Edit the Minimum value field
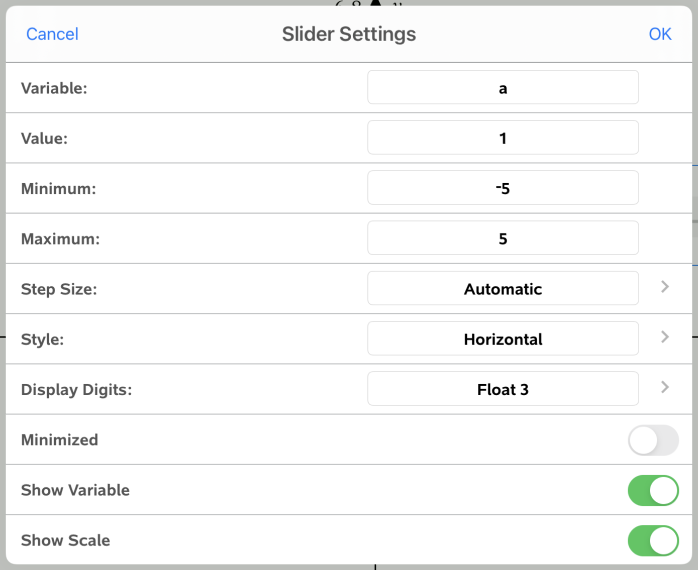Screen dimensions: 698x570 [502, 188]
